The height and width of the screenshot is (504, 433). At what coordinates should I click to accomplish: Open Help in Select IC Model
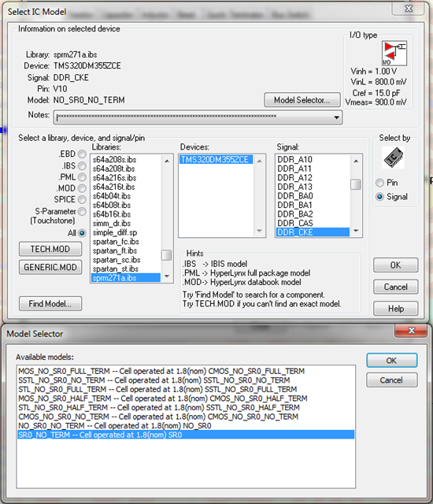[395, 309]
